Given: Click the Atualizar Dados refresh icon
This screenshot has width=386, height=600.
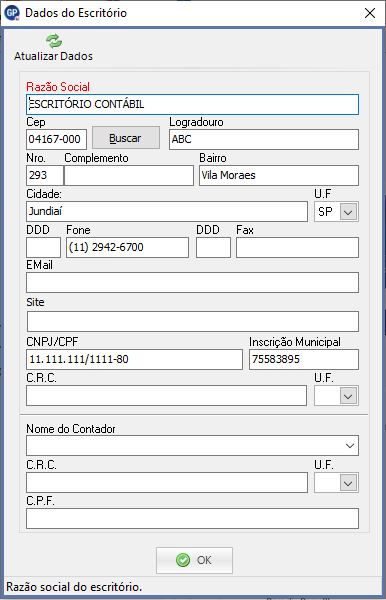Looking at the screenshot, I should click(x=54, y=41).
